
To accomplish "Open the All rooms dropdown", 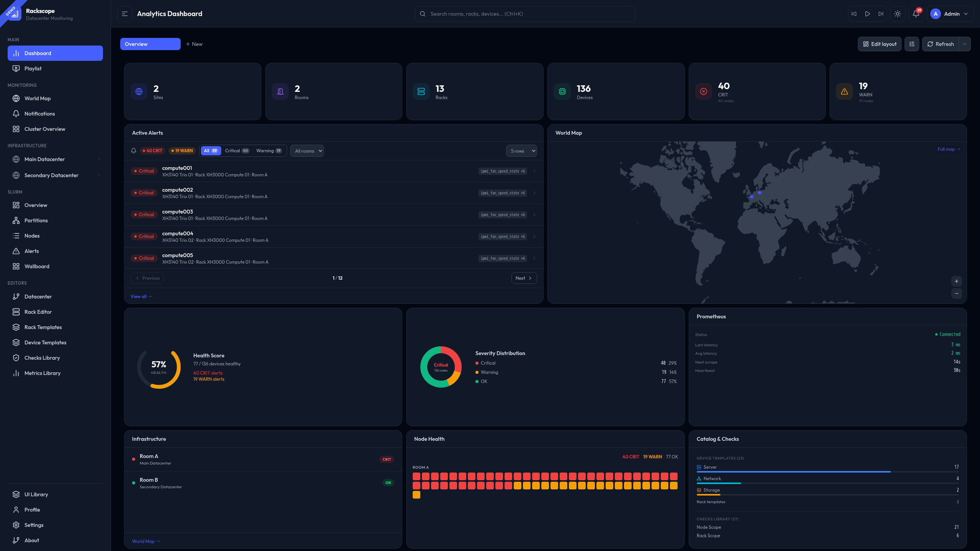I will pos(307,151).
